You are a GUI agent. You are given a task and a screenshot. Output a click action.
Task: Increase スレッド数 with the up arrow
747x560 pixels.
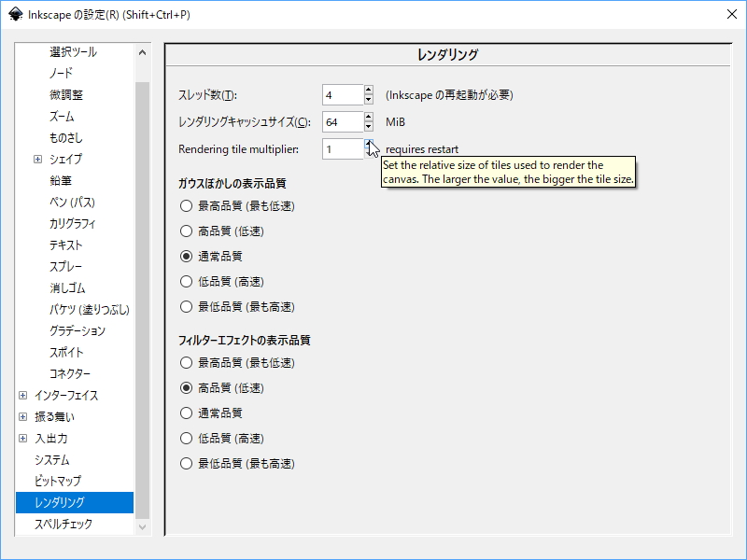[368, 90]
